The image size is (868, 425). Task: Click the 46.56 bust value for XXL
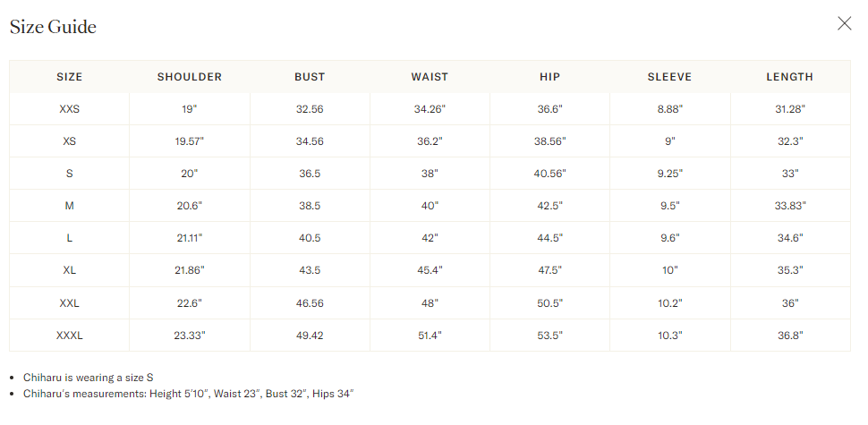pos(310,303)
